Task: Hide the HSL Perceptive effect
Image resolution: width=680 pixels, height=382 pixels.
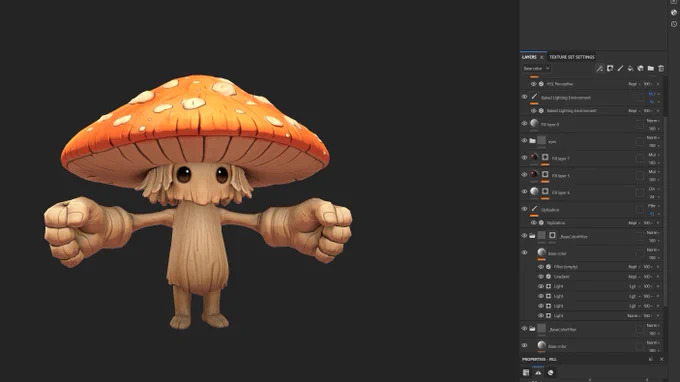Action: click(x=534, y=84)
